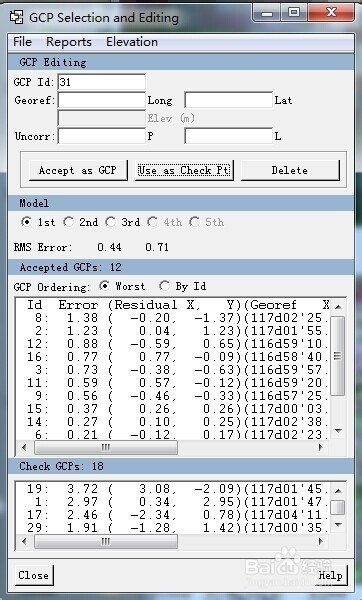Select the 1st order model radio button
Viewport: 362px width, 600px height.
tap(26, 222)
